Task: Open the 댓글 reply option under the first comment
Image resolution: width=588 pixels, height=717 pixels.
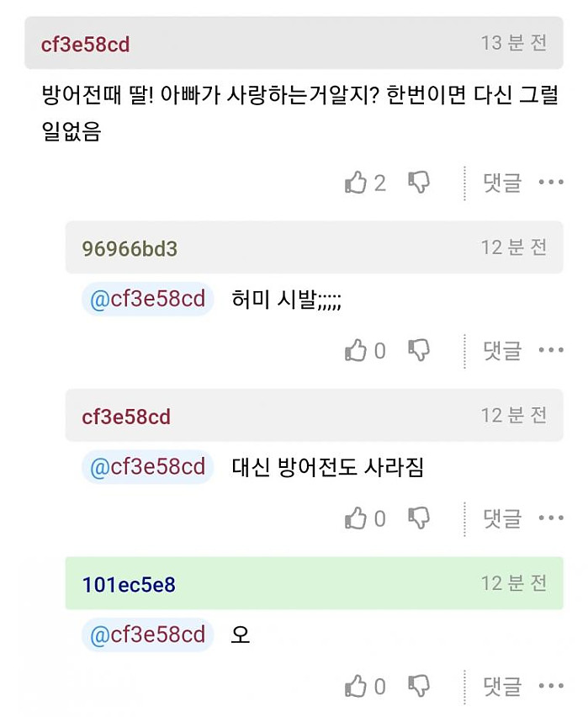Action: pyautogui.click(x=502, y=182)
